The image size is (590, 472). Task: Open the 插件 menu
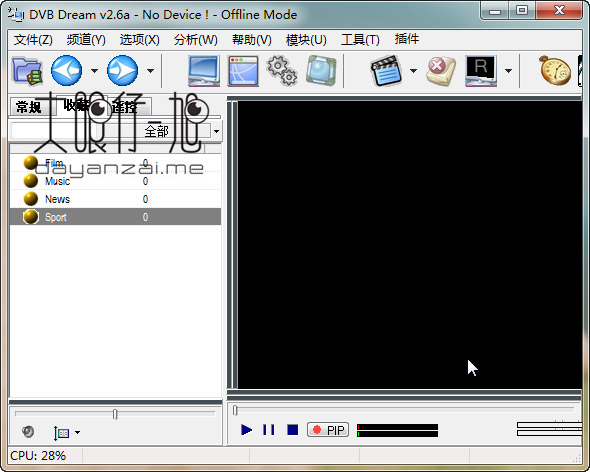click(x=407, y=39)
